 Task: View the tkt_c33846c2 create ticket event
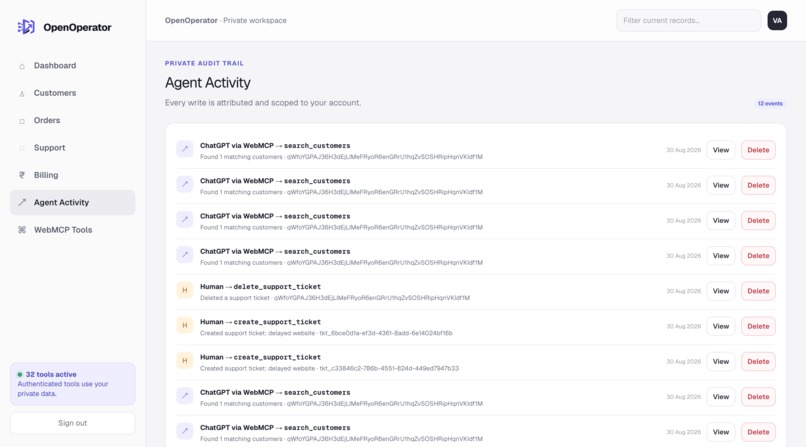coord(721,361)
